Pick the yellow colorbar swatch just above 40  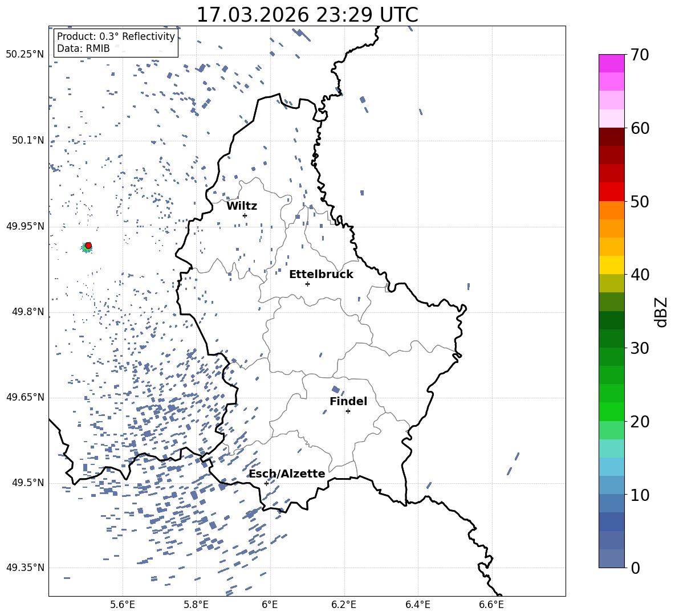pyautogui.click(x=611, y=265)
